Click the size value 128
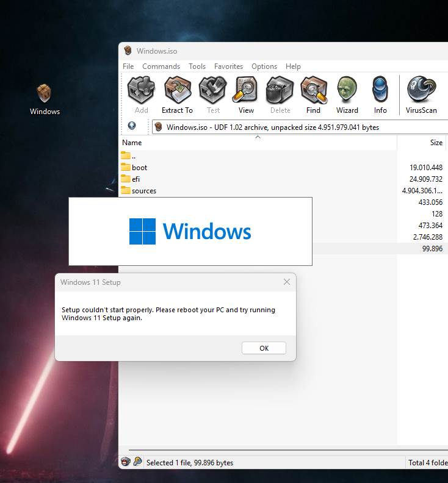Viewport: 448px width, 483px height. [437, 214]
